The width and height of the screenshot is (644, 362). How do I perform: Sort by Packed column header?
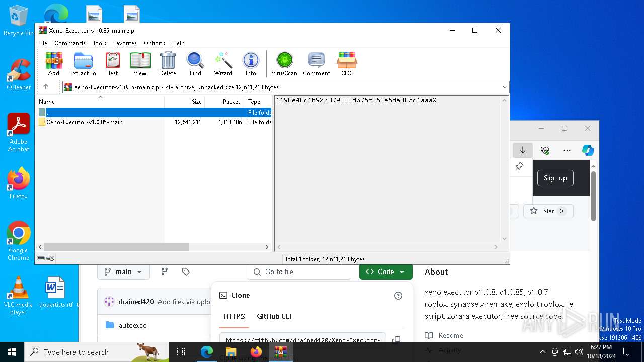pos(225,101)
